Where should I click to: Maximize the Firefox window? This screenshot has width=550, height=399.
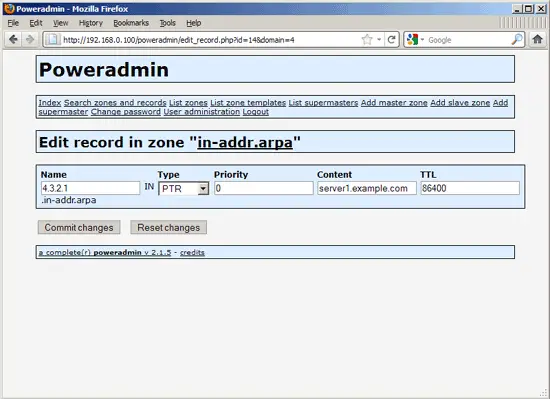pyautogui.click(x=529, y=9)
